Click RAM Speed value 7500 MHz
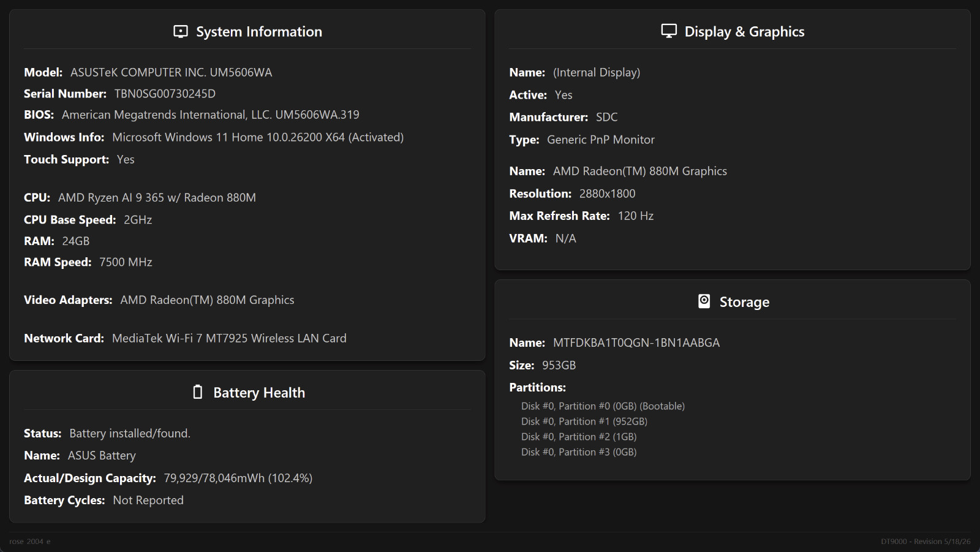This screenshot has height=552, width=980. [126, 262]
